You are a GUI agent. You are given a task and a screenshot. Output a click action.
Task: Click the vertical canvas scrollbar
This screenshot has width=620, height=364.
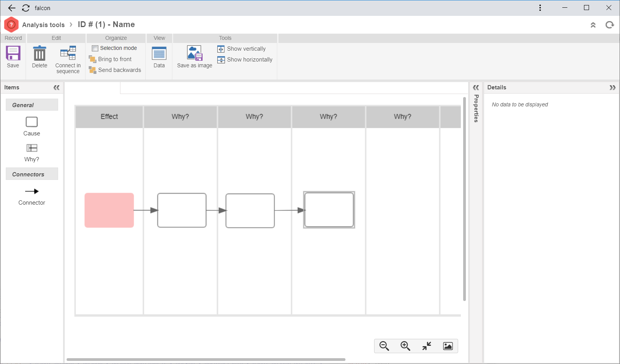(464, 199)
